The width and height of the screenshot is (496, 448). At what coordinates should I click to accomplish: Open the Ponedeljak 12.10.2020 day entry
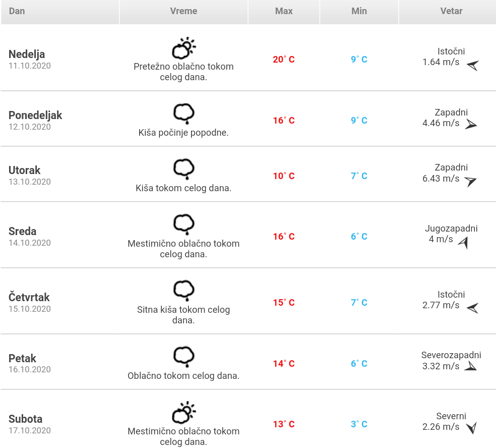[35, 120]
